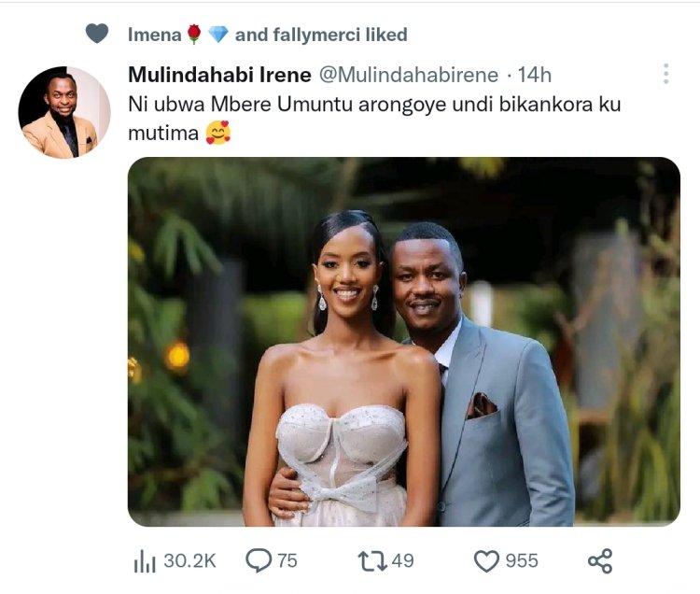This screenshot has height=594, width=700.
Task: Click the view analytics bar-chart icon
Action: coord(144,560)
